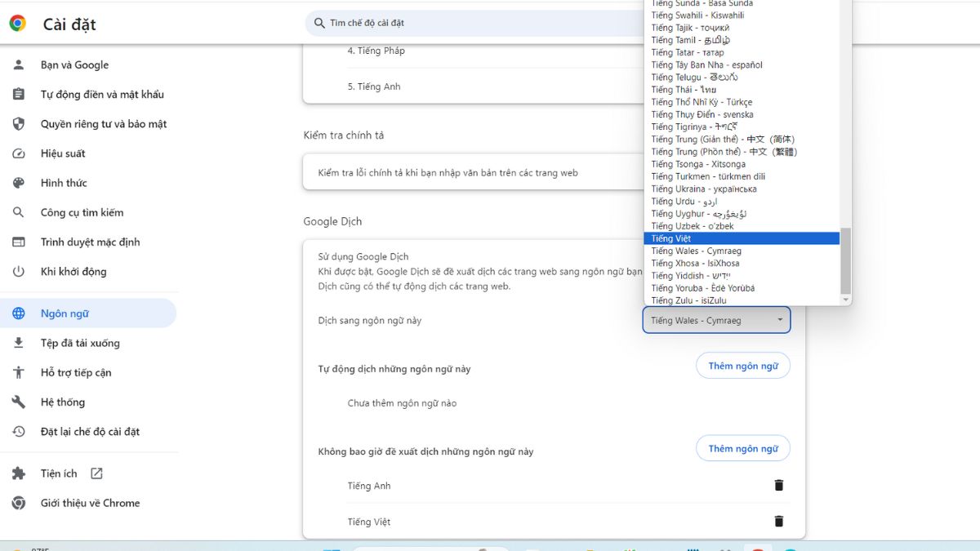Click the 4. Tiếng Pháp language entry
Screen dimensions: 980x551
click(376, 51)
